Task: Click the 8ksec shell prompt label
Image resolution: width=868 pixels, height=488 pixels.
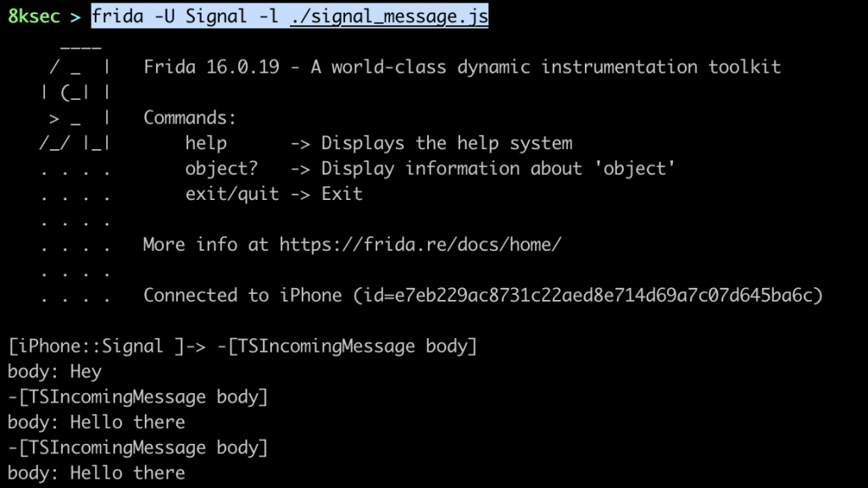Action: click(34, 16)
